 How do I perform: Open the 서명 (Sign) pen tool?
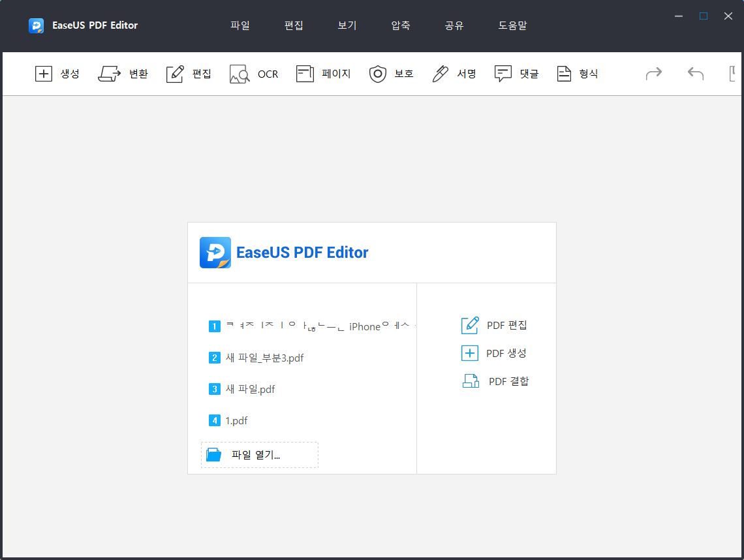pyautogui.click(x=454, y=74)
